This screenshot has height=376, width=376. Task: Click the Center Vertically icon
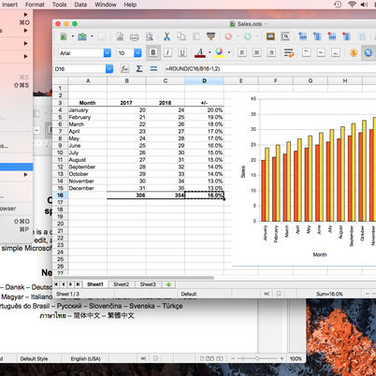[321, 53]
